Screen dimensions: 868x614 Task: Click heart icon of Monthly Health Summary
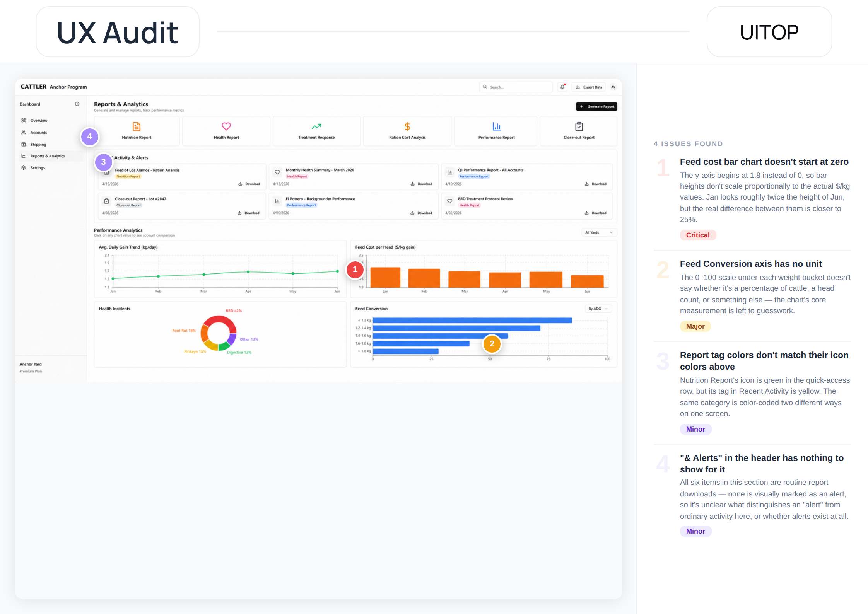click(277, 172)
